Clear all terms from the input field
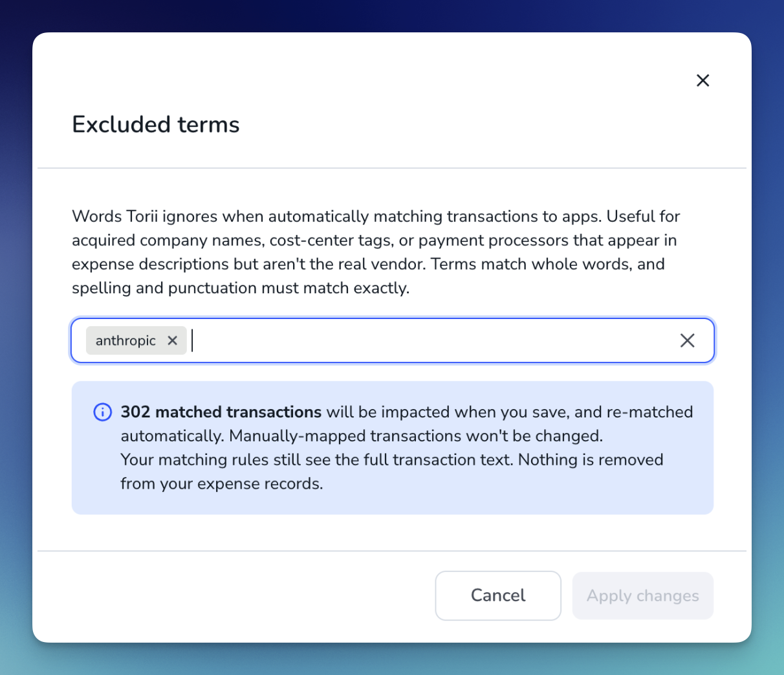784x675 pixels. 687,340
